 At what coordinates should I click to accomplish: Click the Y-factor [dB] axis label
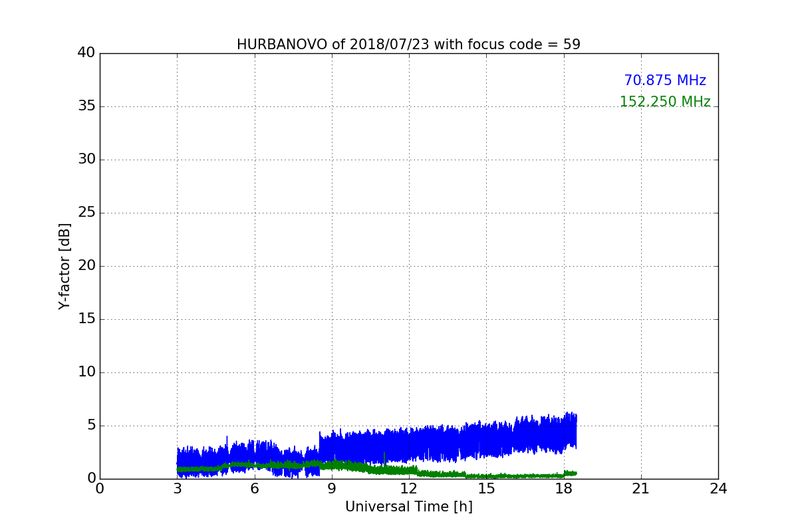(65, 266)
